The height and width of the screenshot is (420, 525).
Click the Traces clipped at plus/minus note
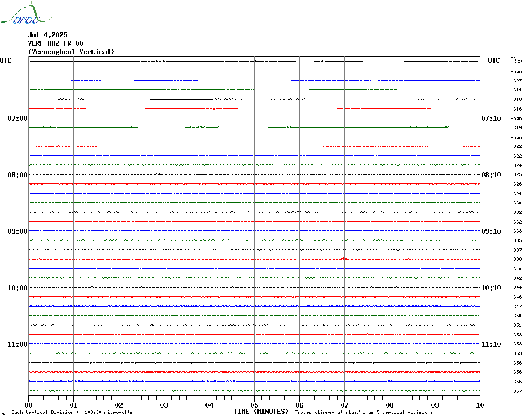[364, 412]
